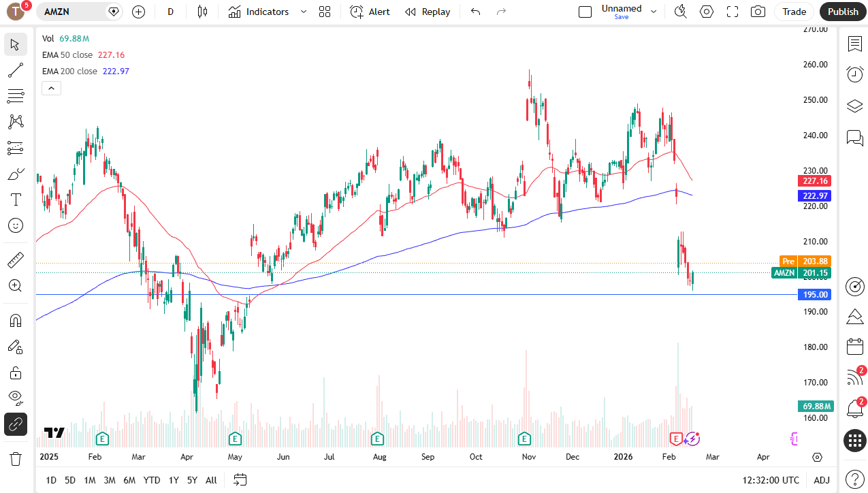Open the patterns drawing tool
The width and height of the screenshot is (868, 493).
pos(16,121)
